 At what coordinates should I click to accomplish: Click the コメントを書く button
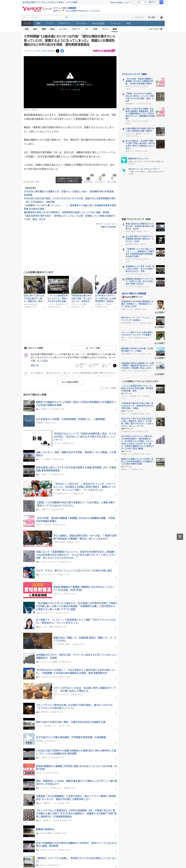pyautogui.click(x=93, y=348)
